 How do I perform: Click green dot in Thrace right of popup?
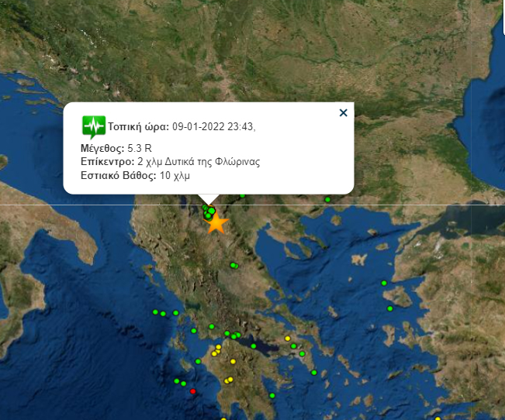[328, 200]
